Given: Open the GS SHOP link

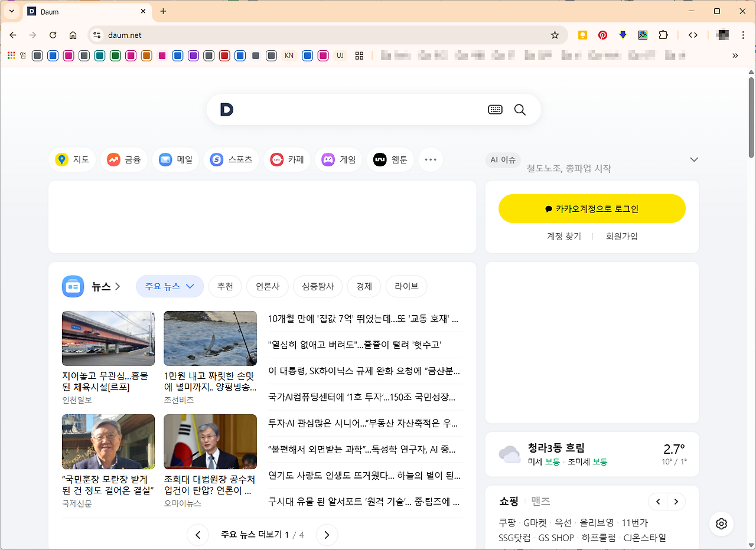Looking at the screenshot, I should (556, 538).
